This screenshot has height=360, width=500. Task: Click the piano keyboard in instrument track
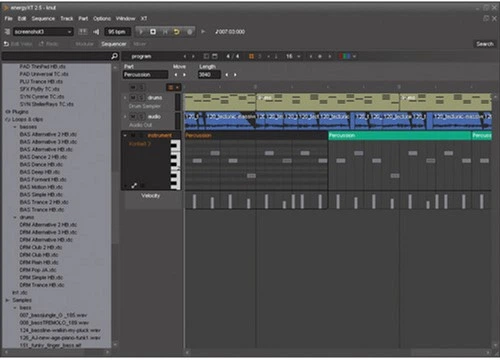click(x=175, y=165)
